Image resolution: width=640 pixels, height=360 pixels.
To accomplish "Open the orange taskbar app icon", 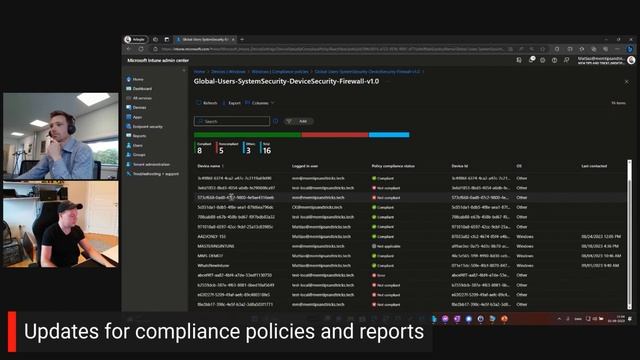I will [x=504, y=319].
